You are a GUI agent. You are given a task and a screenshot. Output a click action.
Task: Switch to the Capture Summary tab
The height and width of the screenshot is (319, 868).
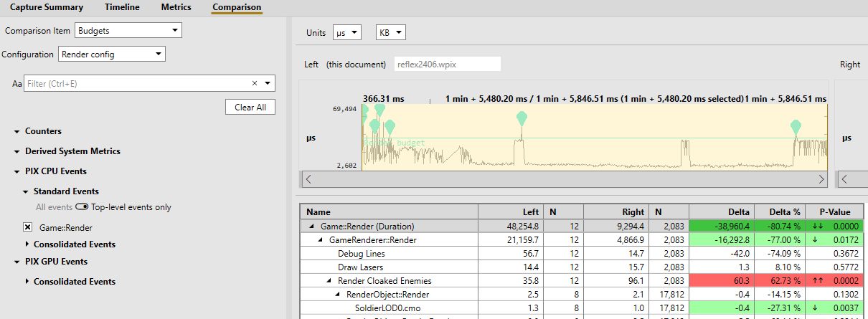[x=46, y=7]
